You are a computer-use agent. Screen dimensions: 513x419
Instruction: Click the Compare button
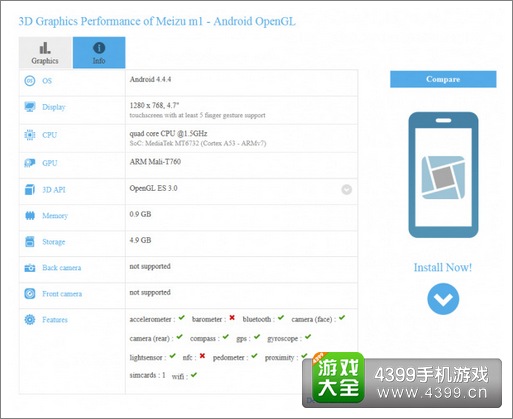click(x=443, y=79)
